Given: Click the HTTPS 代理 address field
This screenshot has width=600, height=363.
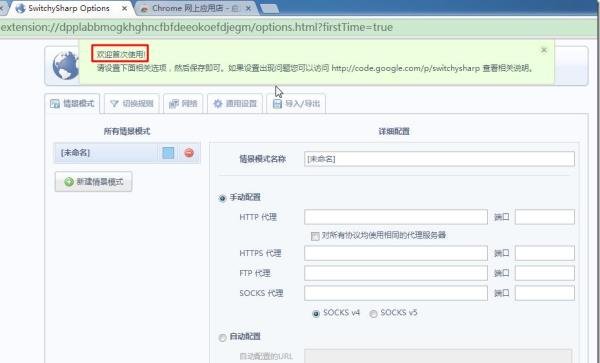Looking at the screenshot, I should (x=396, y=253).
